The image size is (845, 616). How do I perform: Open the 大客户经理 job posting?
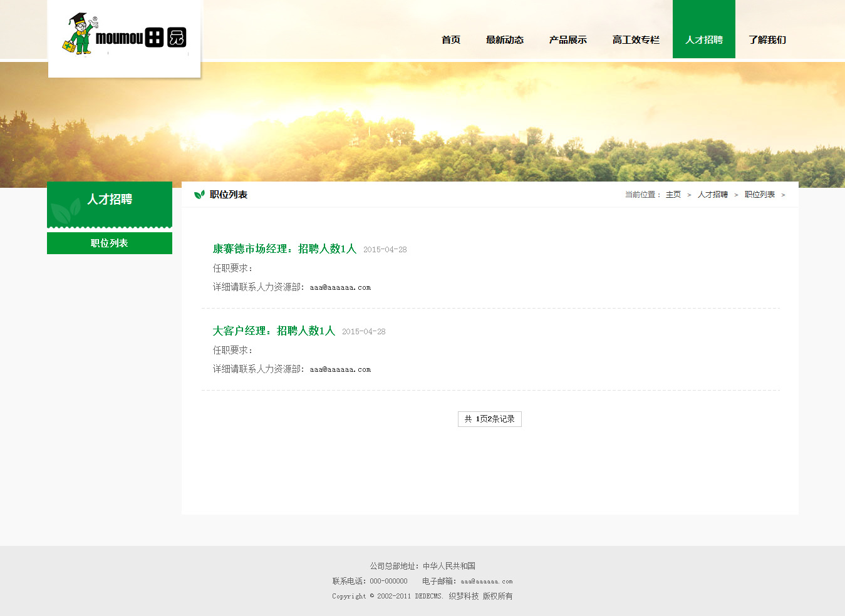pos(274,331)
